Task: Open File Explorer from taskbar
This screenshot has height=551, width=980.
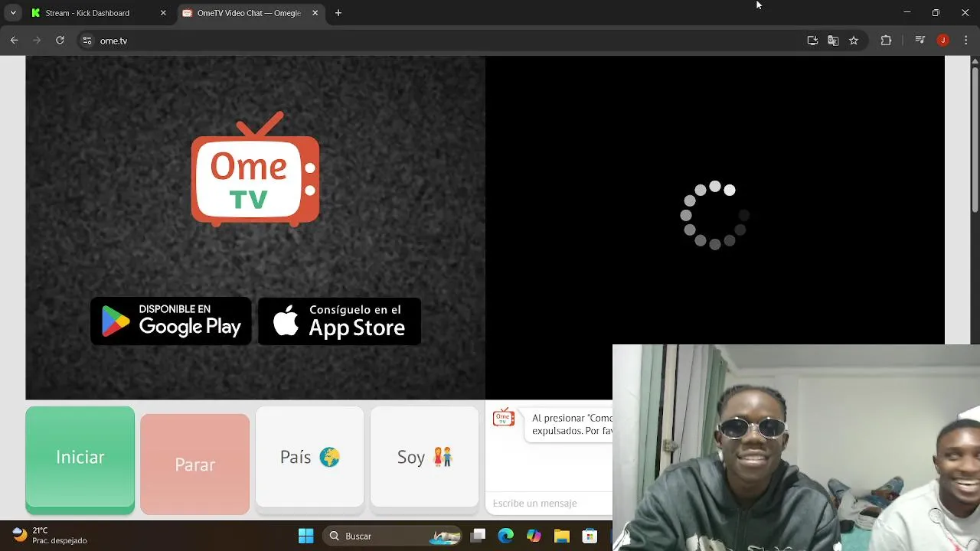Action: pyautogui.click(x=562, y=536)
